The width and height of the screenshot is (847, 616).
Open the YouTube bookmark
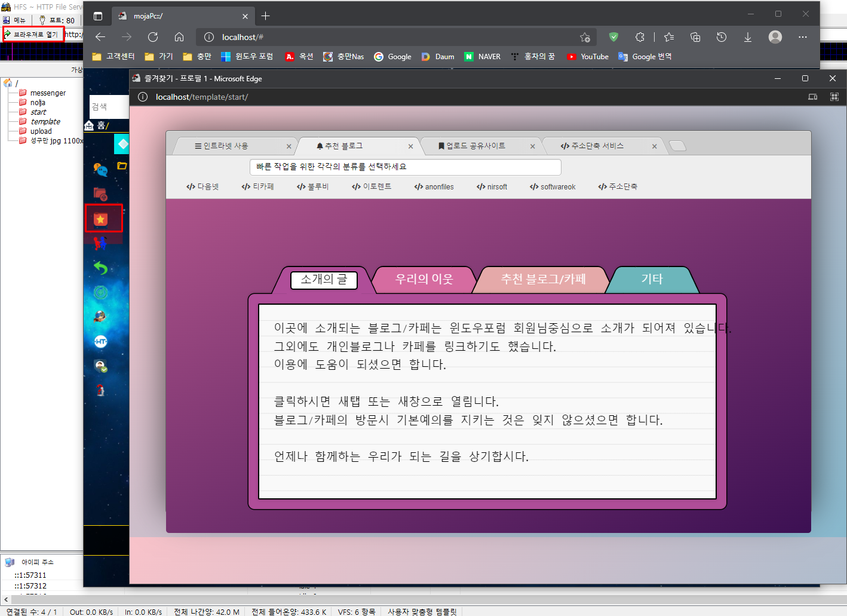[x=588, y=57]
